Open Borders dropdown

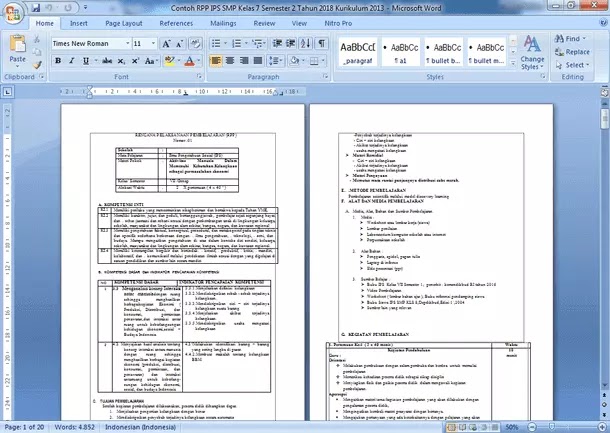[x=323, y=61]
